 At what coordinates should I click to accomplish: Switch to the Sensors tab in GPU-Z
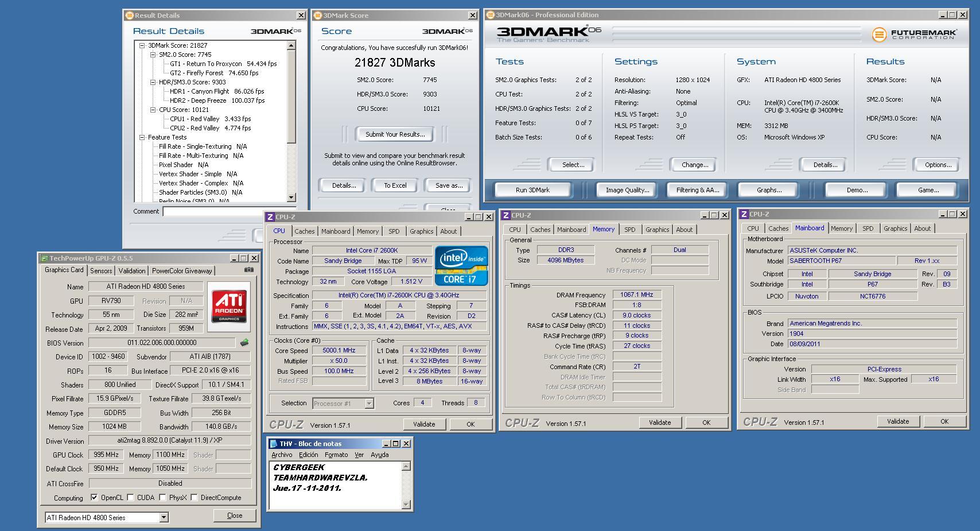click(101, 271)
